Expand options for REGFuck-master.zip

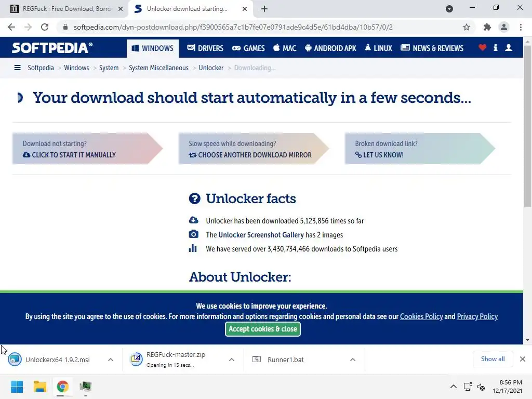click(232, 360)
